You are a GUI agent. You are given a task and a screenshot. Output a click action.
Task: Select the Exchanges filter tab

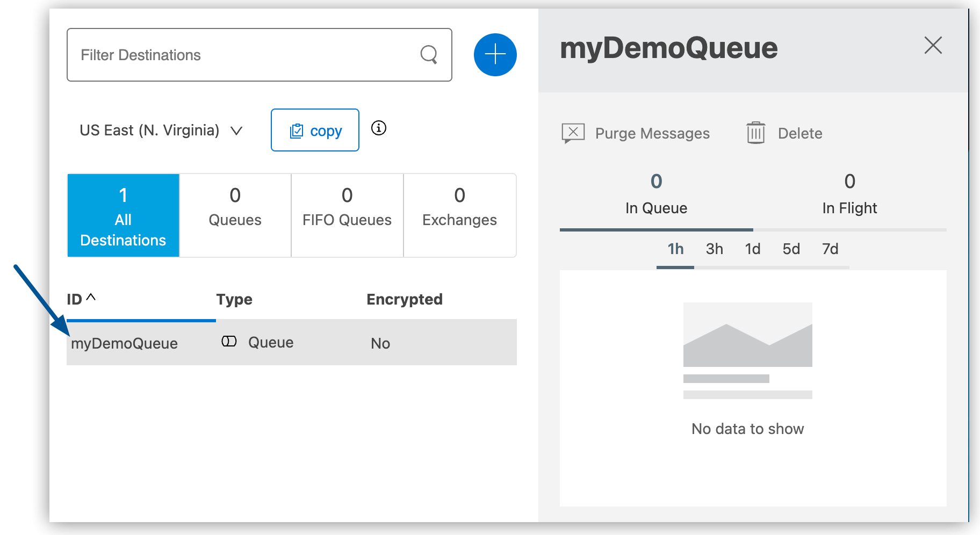[x=459, y=216]
